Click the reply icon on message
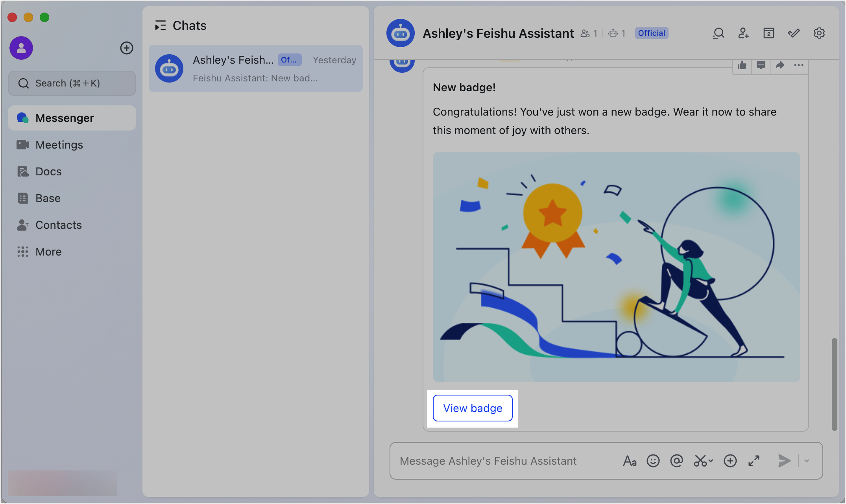Screen dimensions: 846x504 [761, 65]
